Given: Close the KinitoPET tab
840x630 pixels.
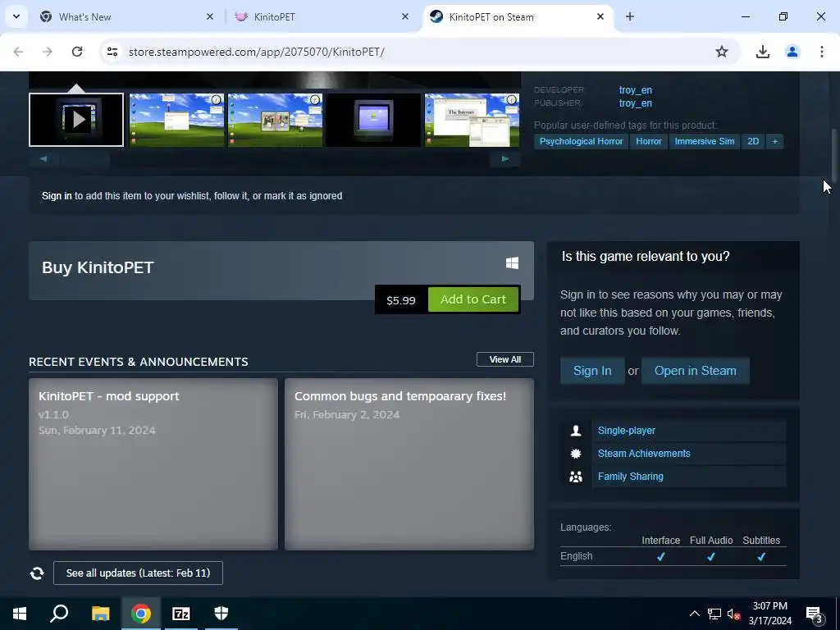Looking at the screenshot, I should point(405,17).
